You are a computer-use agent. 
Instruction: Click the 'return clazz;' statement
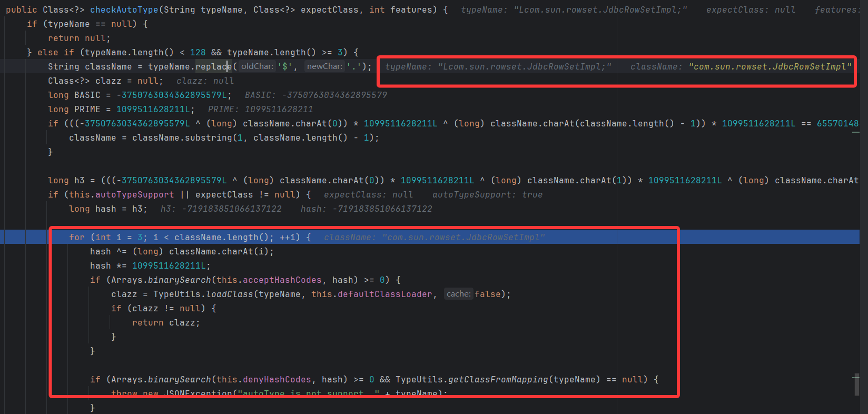point(166,323)
